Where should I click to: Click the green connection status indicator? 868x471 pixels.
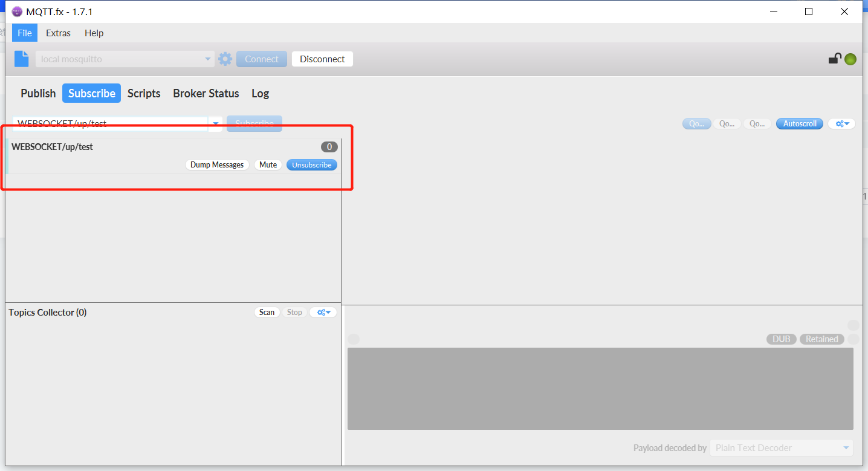[850, 59]
